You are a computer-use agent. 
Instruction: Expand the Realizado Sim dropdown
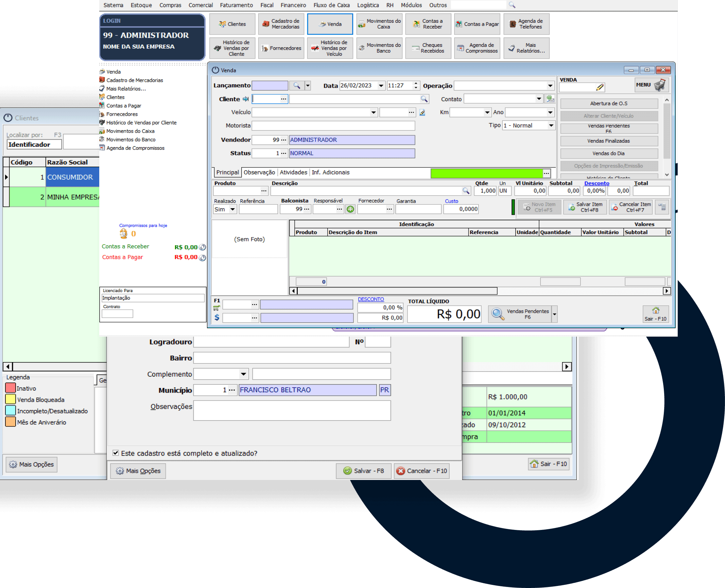(x=232, y=209)
